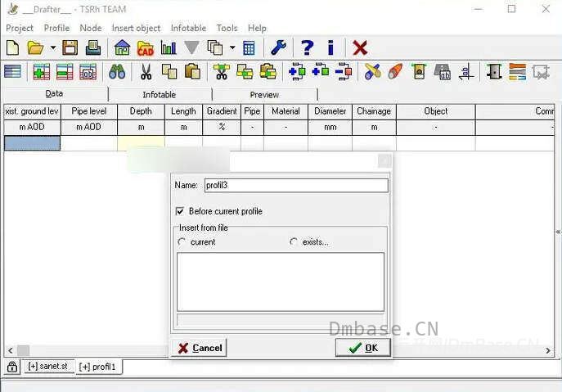Select the exists... radio button
The image size is (562, 392).
(x=294, y=242)
